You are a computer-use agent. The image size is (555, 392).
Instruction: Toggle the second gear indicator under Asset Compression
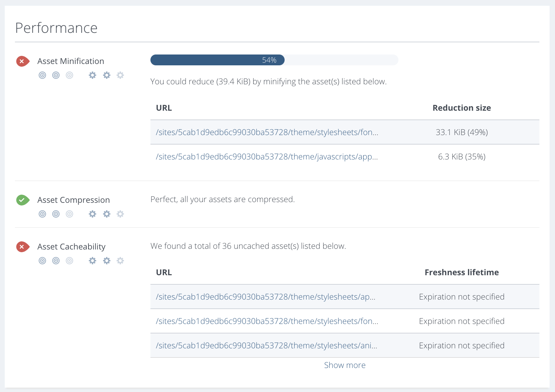(106, 214)
